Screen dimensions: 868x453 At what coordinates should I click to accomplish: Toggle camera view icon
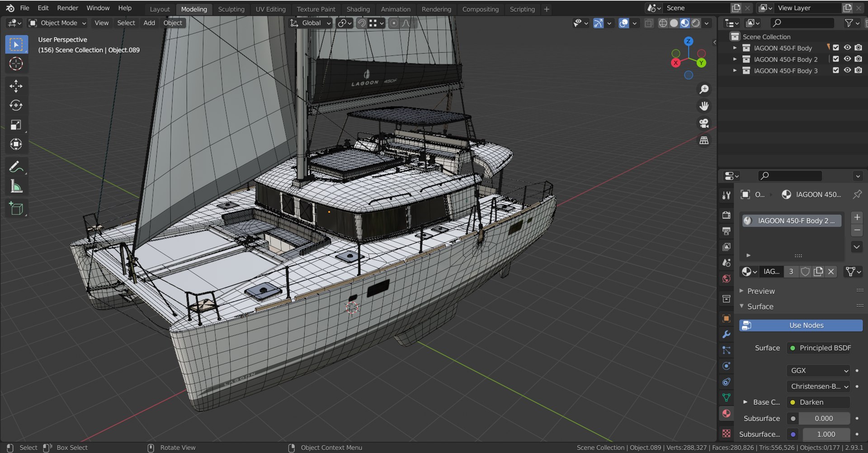pos(704,123)
